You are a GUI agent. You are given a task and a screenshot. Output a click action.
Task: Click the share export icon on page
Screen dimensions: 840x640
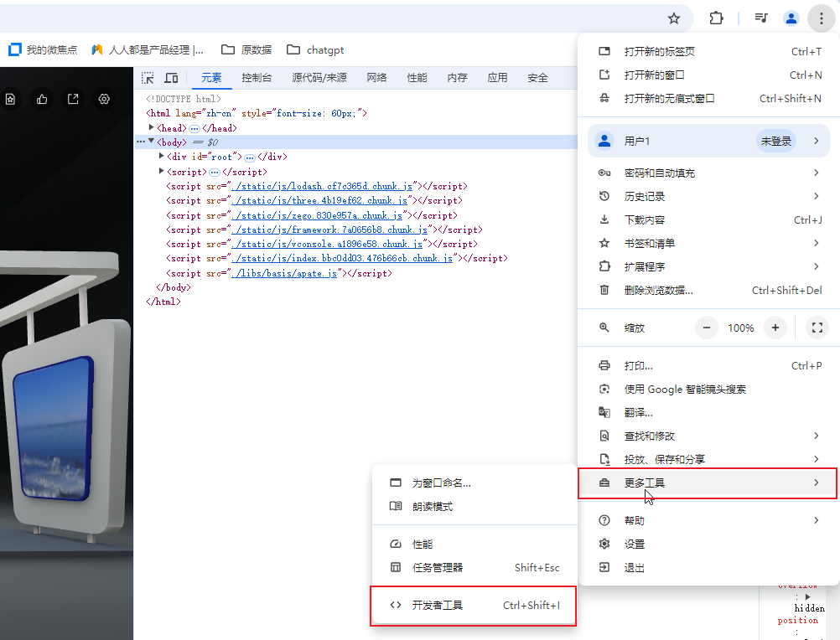click(73, 99)
